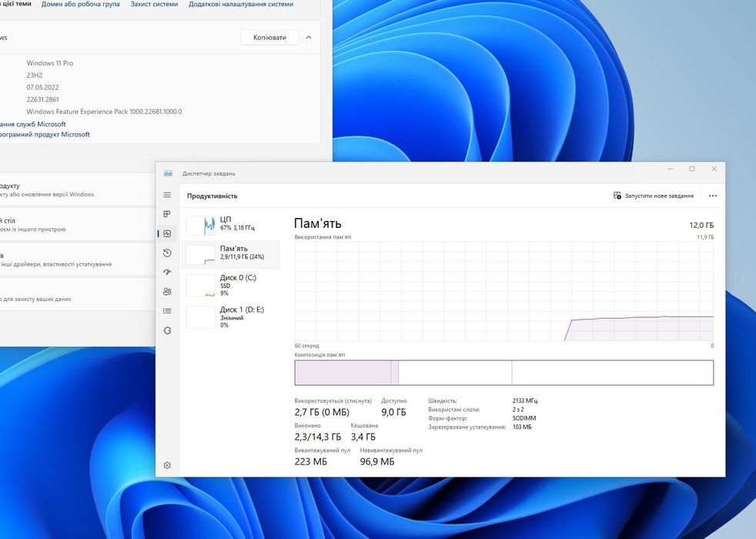Click paged pool '223 МБ' value
The width and height of the screenshot is (756, 539).
311,461
